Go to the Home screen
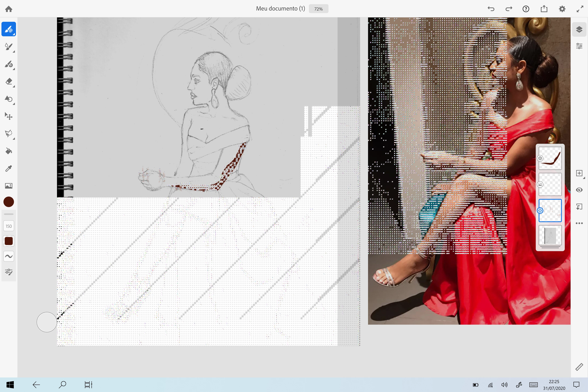Image resolution: width=588 pixels, height=392 pixels. pyautogui.click(x=9, y=9)
